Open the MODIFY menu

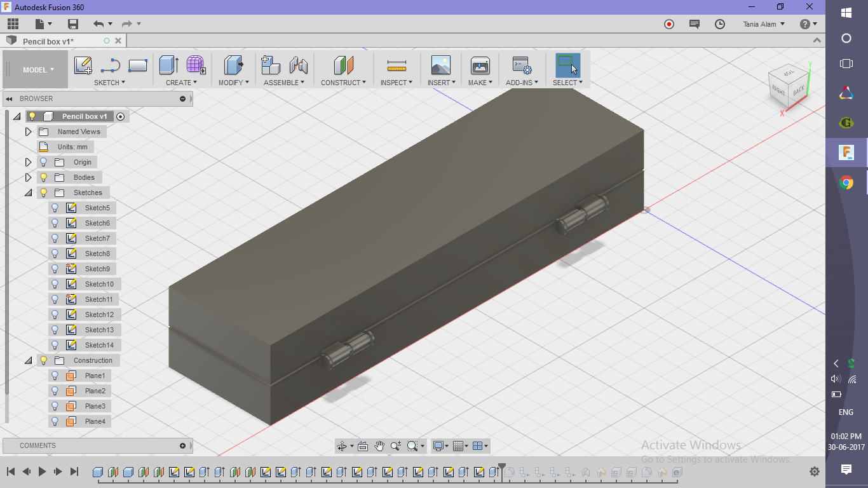pyautogui.click(x=233, y=83)
